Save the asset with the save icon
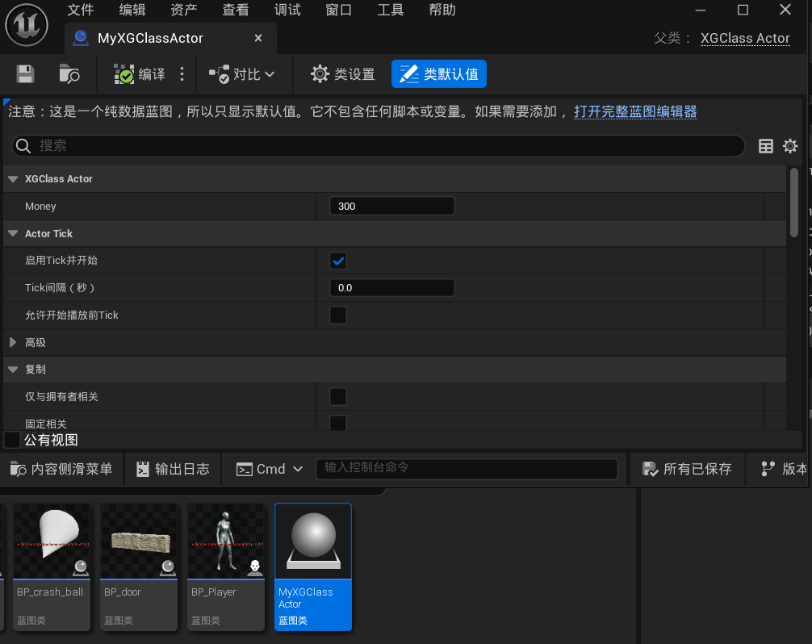Viewport: 812px width, 644px height. [24, 73]
